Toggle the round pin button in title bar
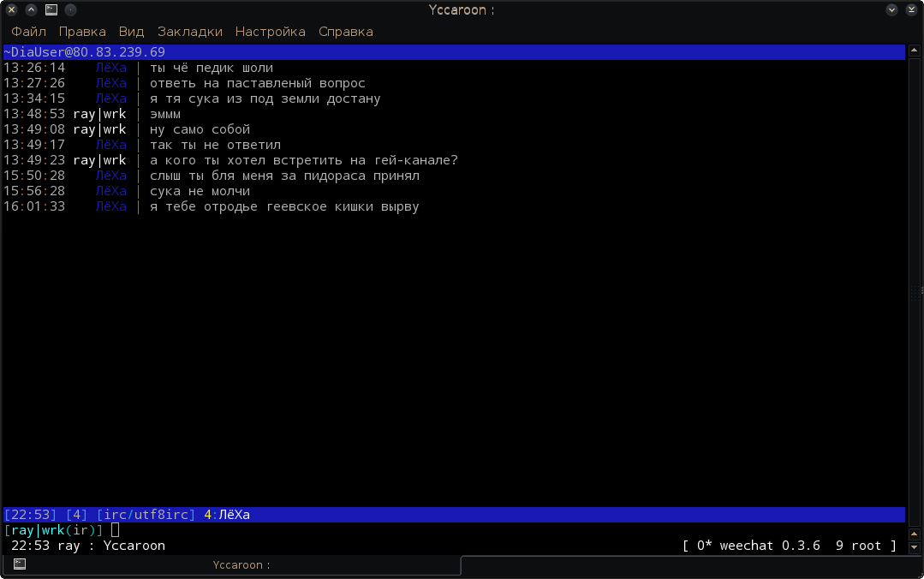Viewport: 924px width, 579px height. tap(70, 10)
